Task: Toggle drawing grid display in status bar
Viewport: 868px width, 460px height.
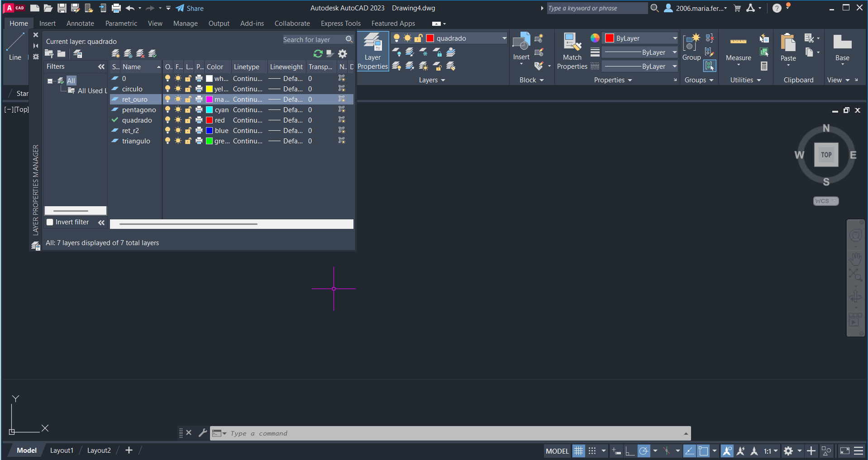Action: [578, 451]
